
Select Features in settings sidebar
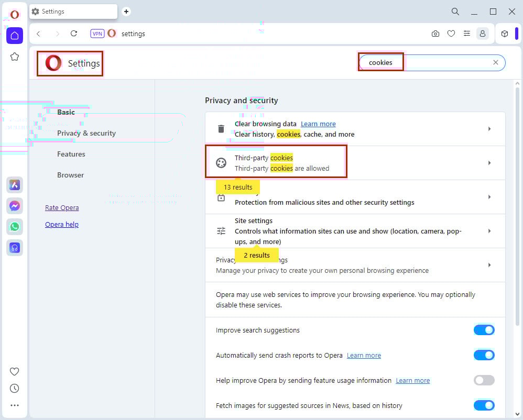71,154
